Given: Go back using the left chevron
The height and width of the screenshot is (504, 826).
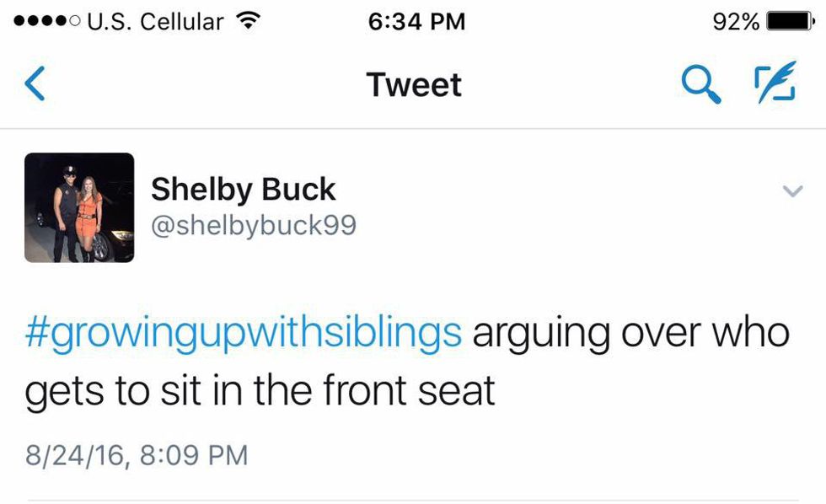Looking at the screenshot, I should click(35, 84).
